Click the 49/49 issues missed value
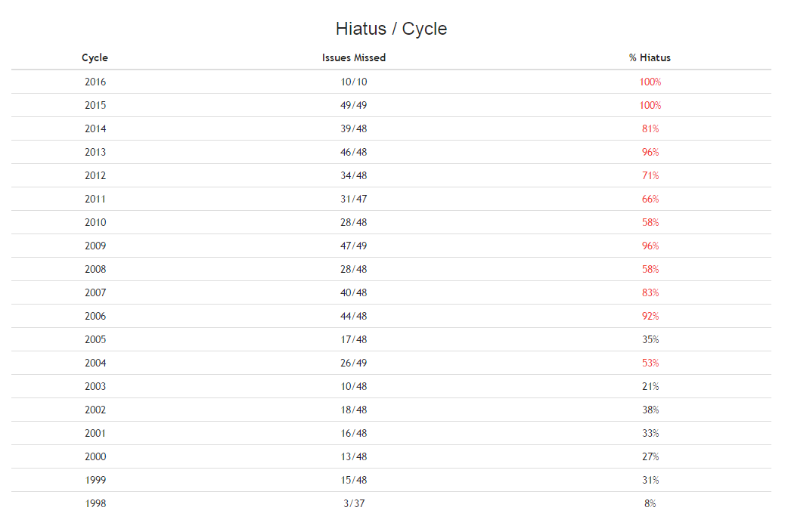 coord(354,106)
